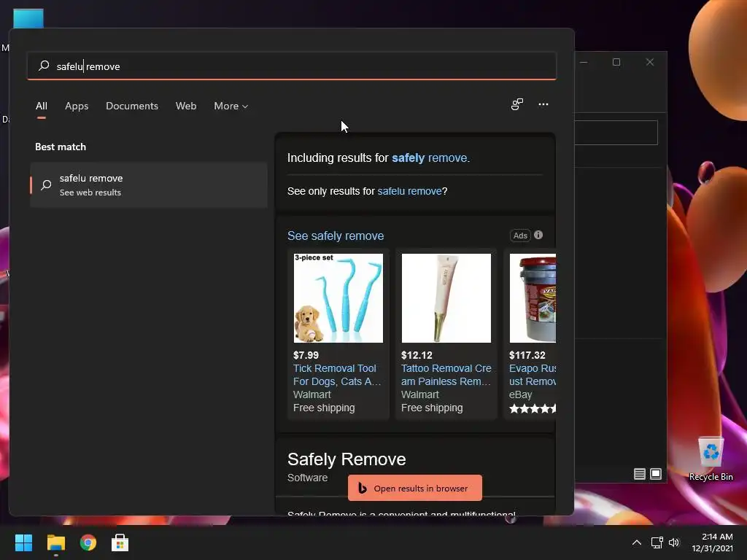Click the $12.12 price text

coord(417,355)
